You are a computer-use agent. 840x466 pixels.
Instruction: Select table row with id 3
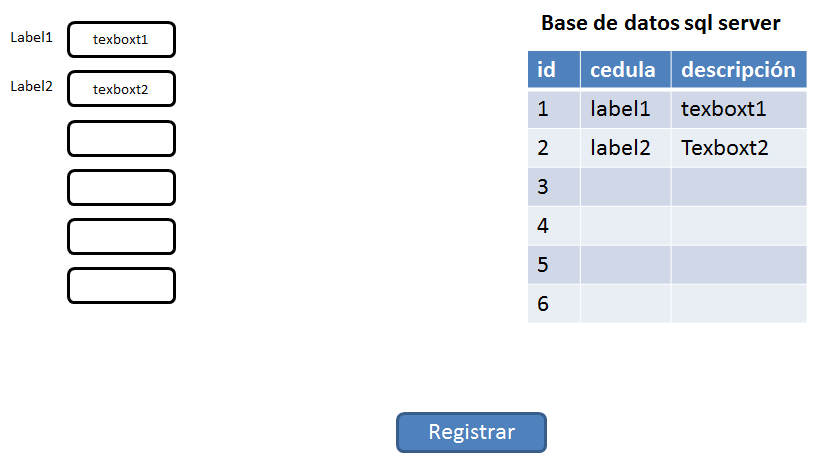pyautogui.click(x=667, y=187)
